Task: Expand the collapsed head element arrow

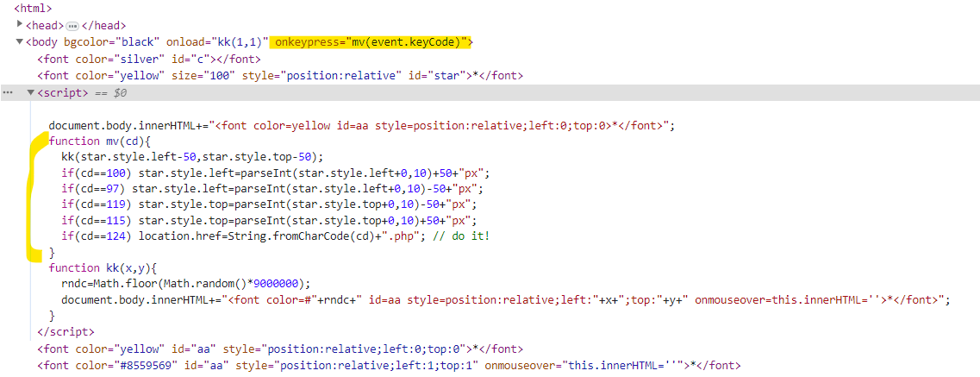Action: (x=20, y=24)
